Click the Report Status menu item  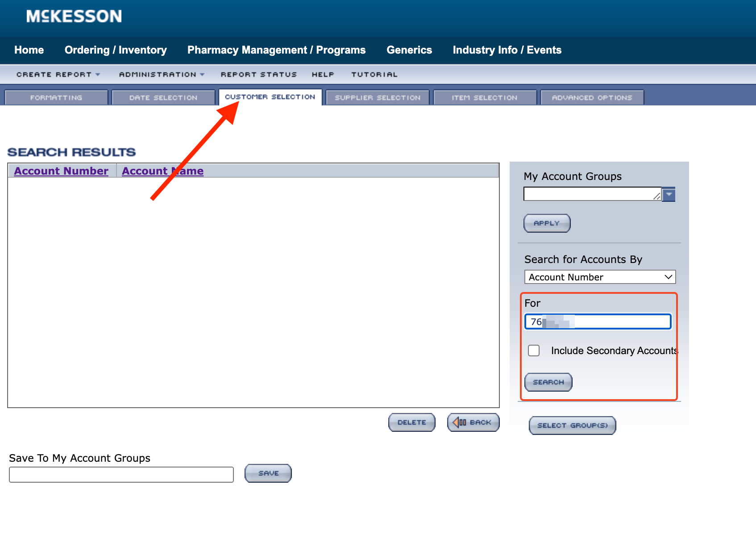tap(259, 74)
